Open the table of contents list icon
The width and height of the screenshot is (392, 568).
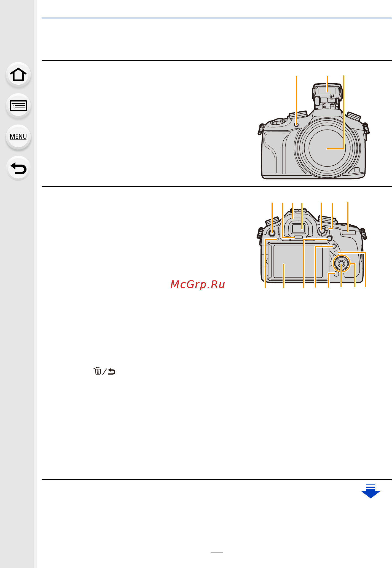click(x=18, y=106)
